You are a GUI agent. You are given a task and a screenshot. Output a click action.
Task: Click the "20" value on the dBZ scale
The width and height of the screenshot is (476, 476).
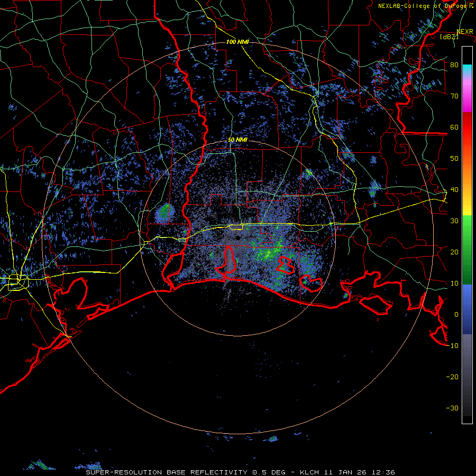[x=454, y=252]
